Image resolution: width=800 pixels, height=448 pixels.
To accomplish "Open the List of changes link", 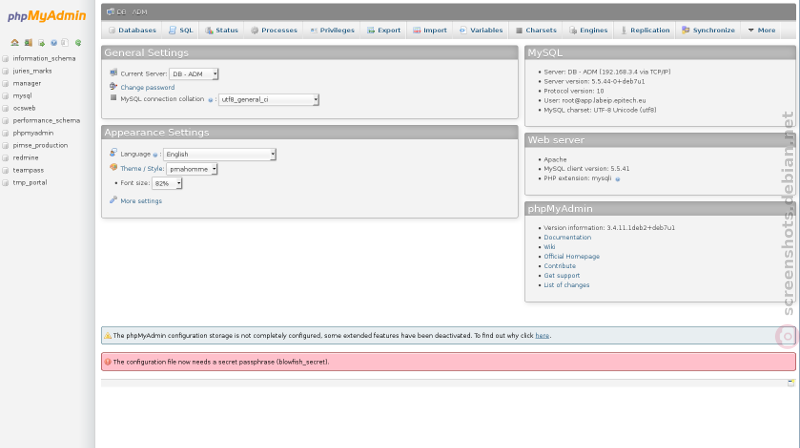I will pyautogui.click(x=566, y=285).
